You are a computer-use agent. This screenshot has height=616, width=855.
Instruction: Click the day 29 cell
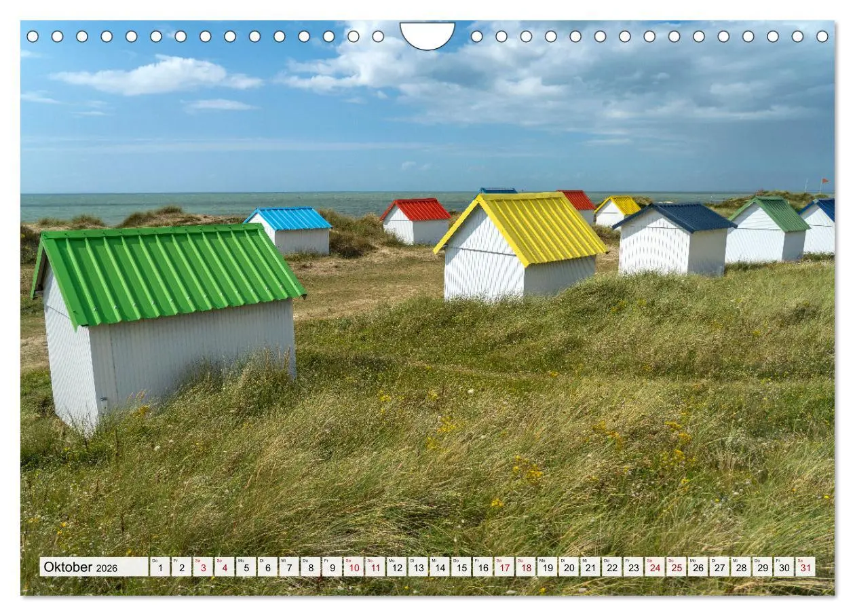762,567
